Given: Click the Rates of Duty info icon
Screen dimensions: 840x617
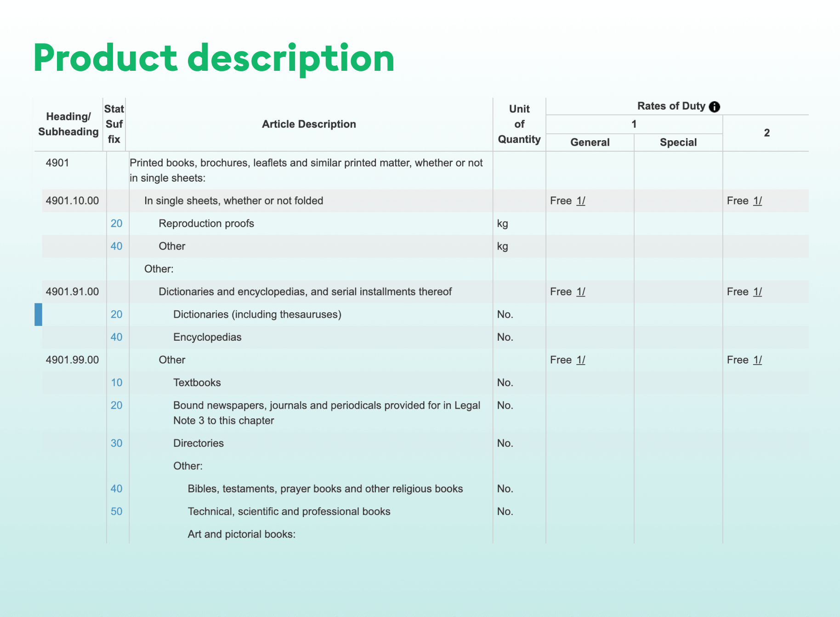Looking at the screenshot, I should (714, 107).
